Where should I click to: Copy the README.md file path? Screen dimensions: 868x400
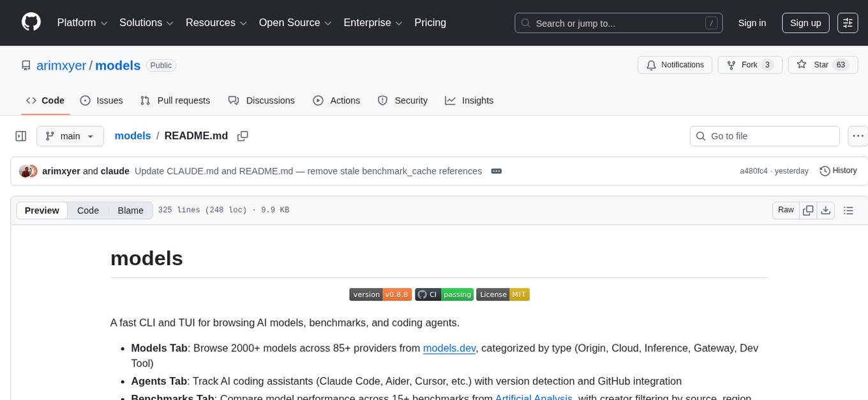[243, 136]
